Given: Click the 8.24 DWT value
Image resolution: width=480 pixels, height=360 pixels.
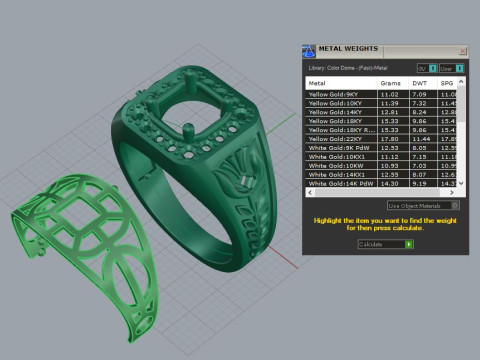Looking at the screenshot, I should click(x=419, y=112).
